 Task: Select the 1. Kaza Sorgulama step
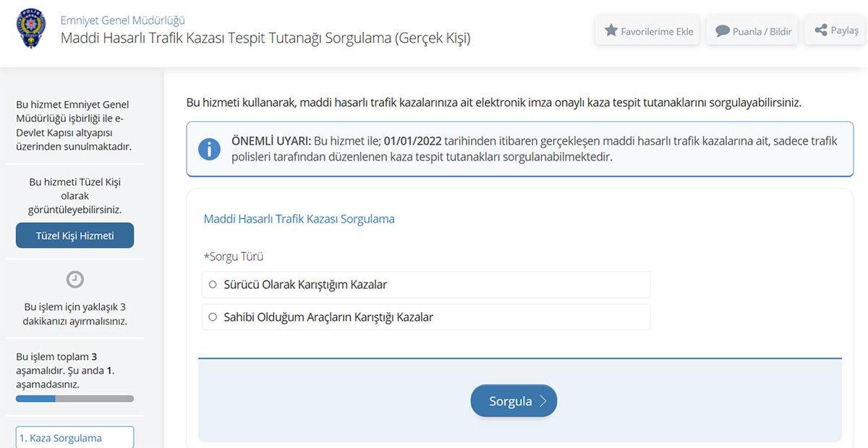tap(75, 438)
